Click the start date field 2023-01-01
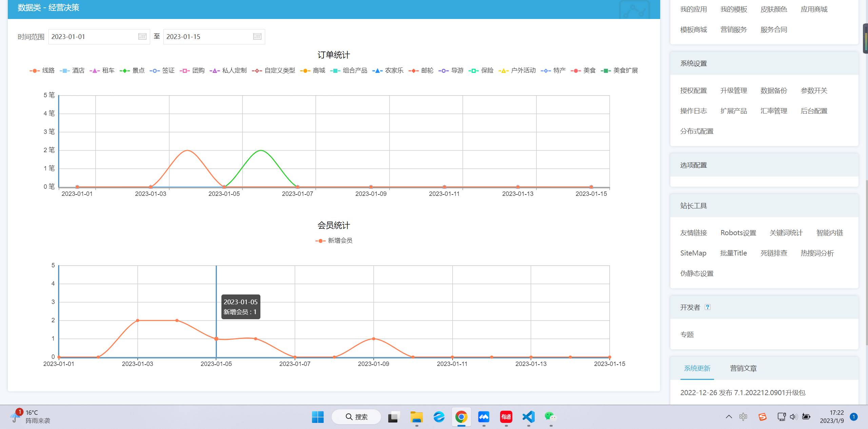 tap(99, 37)
